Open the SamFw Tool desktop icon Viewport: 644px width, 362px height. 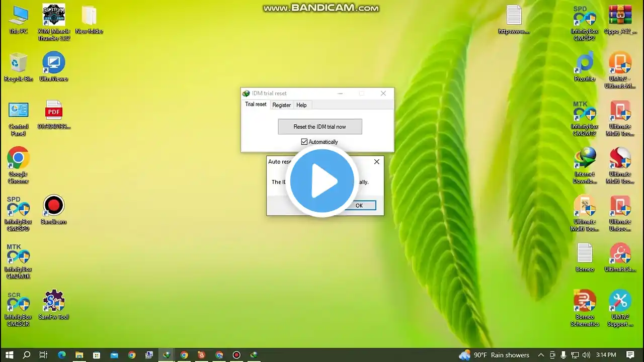point(53,302)
